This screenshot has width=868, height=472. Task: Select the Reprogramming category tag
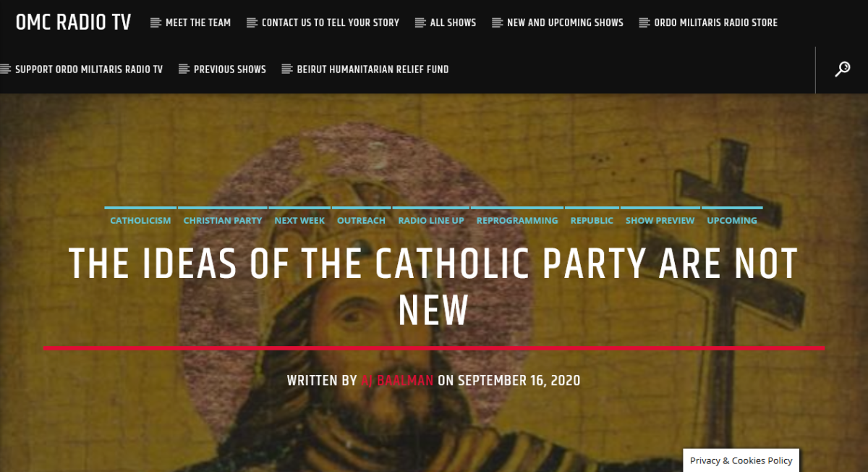517,220
